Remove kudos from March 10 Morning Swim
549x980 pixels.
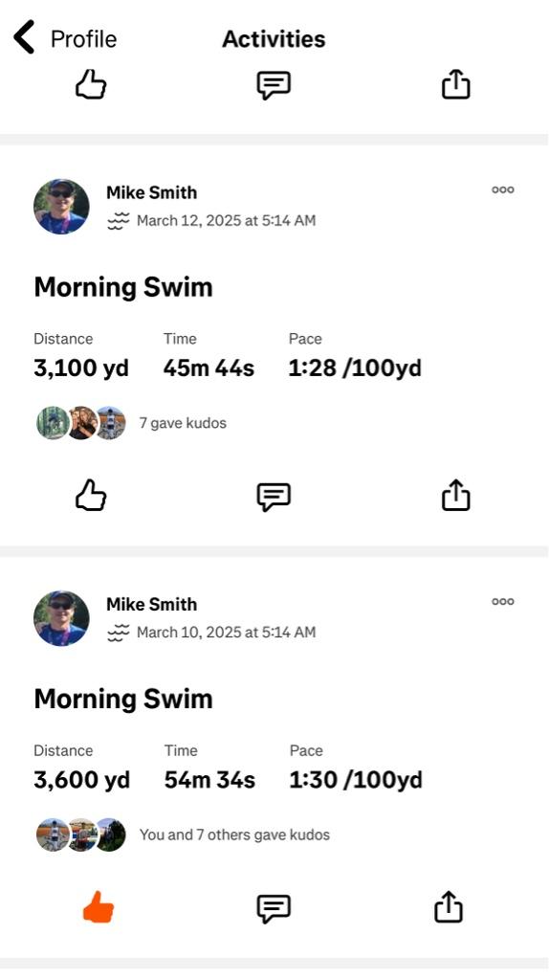tap(99, 907)
